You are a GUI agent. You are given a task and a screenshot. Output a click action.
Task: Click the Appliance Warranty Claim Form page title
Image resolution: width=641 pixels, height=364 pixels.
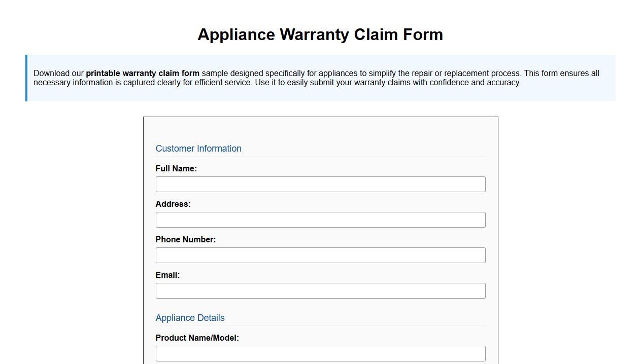[x=320, y=34]
